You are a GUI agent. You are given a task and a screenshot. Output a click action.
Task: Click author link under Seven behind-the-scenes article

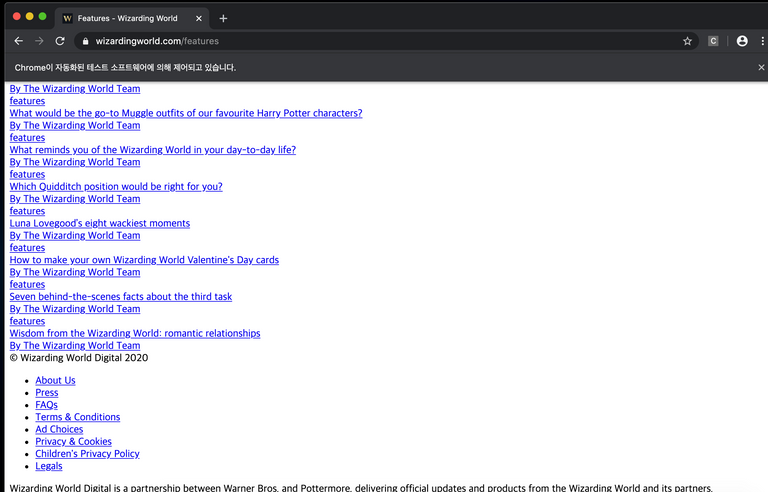tap(75, 309)
